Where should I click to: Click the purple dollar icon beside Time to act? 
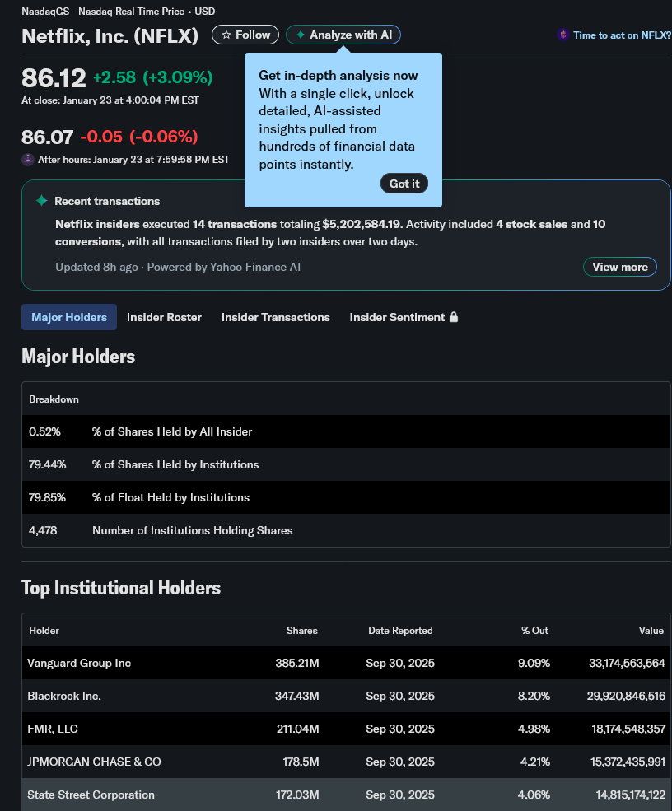562,35
